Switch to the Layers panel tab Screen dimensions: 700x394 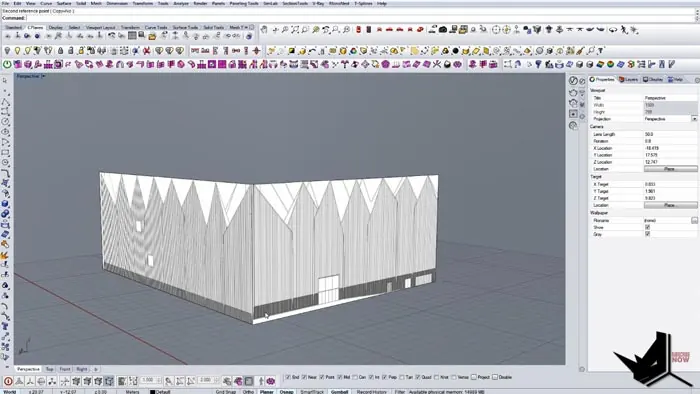point(629,79)
